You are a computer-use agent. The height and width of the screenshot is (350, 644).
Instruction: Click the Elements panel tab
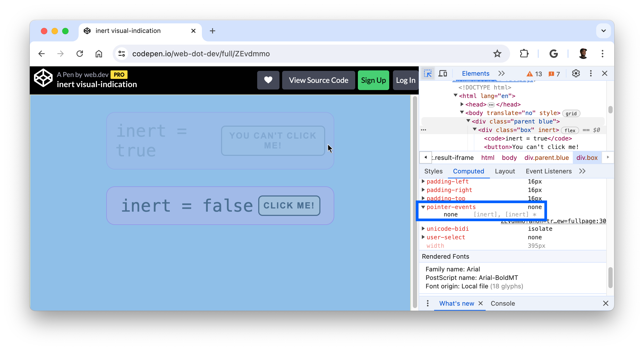coord(474,73)
